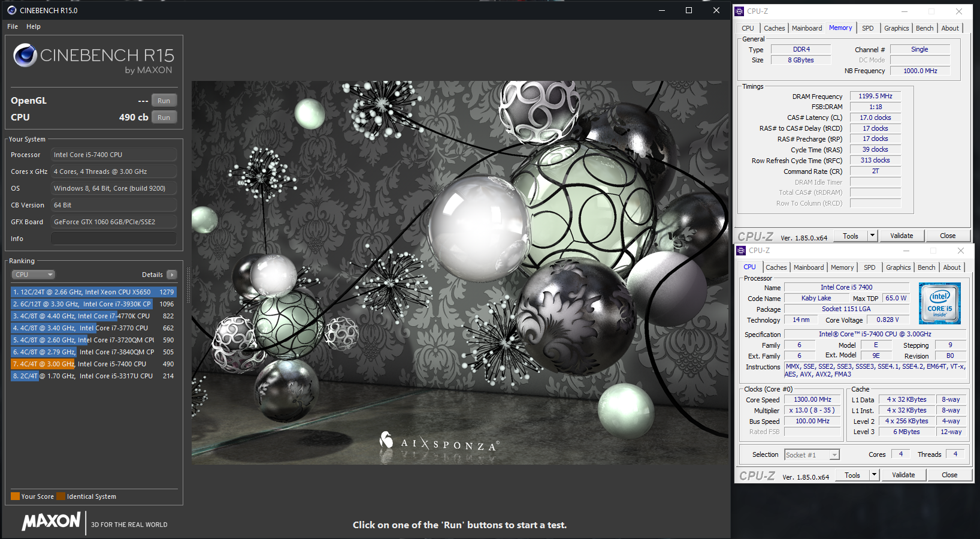Maximize the Cinebench window

point(689,10)
